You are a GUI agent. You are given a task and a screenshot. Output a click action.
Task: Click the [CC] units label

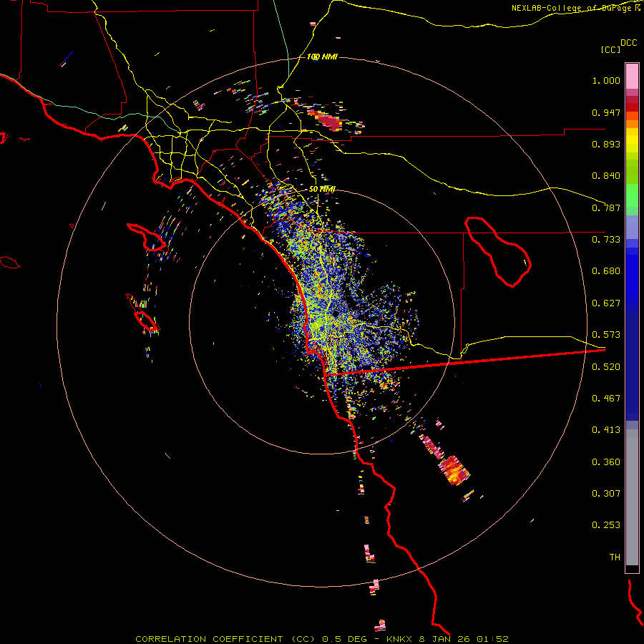(610, 49)
